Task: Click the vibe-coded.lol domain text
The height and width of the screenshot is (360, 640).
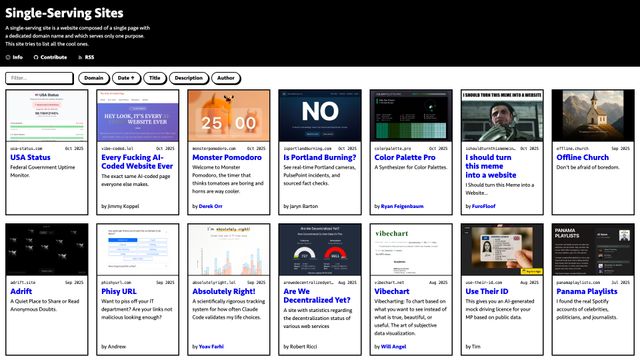Action: click(x=117, y=148)
